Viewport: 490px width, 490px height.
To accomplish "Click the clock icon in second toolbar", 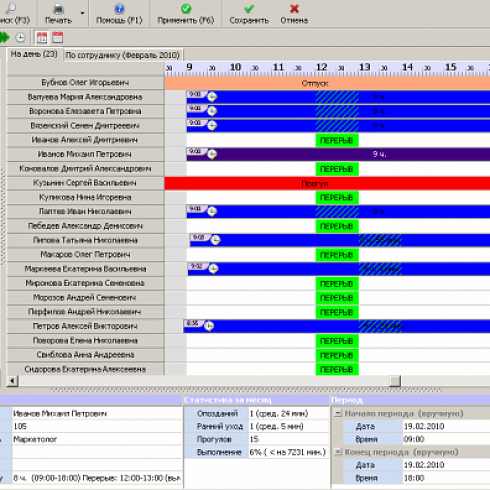I will (21, 37).
